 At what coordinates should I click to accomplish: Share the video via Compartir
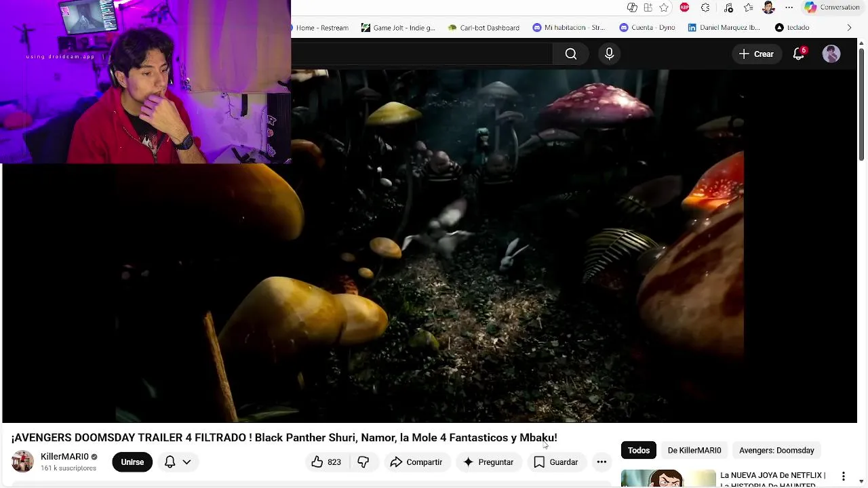pos(416,462)
